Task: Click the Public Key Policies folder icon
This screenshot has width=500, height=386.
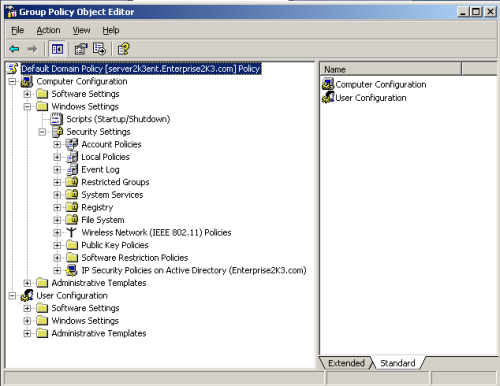Action: [x=72, y=245]
